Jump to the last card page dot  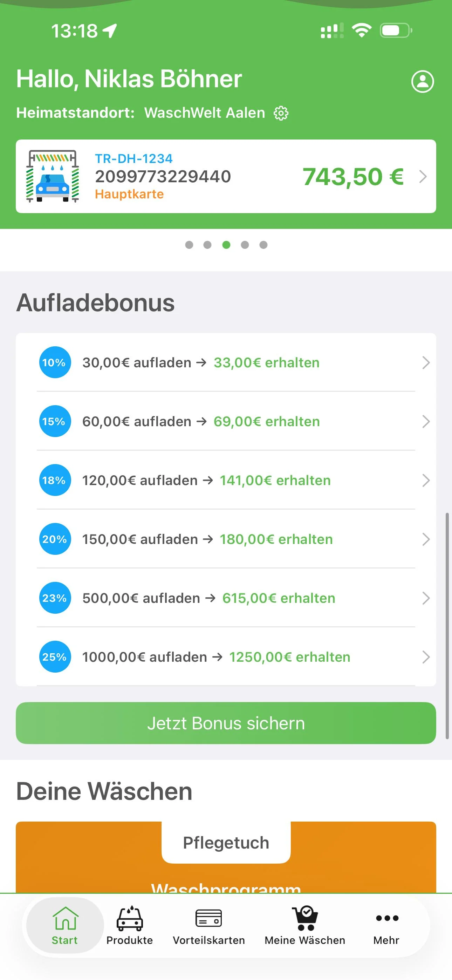[263, 245]
